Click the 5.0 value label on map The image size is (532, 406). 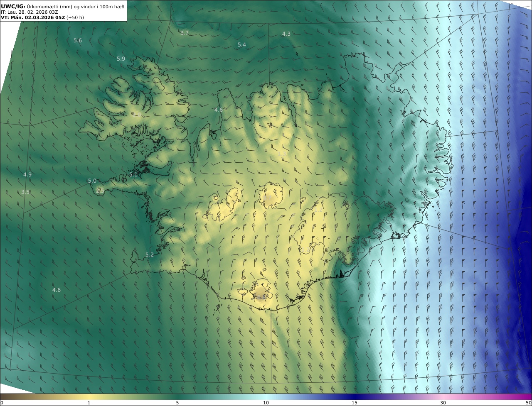click(92, 181)
